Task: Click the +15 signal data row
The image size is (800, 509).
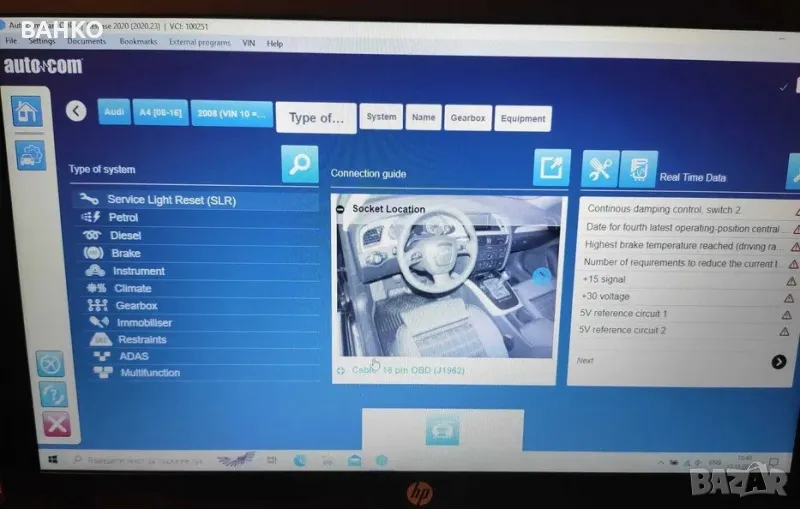Action: pos(688,279)
